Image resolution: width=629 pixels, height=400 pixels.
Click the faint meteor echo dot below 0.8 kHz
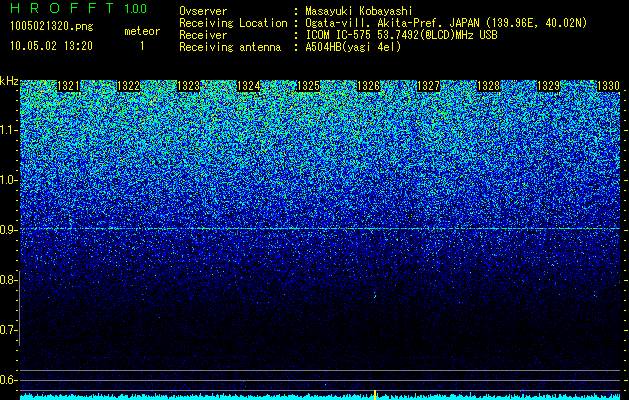pos(375,296)
